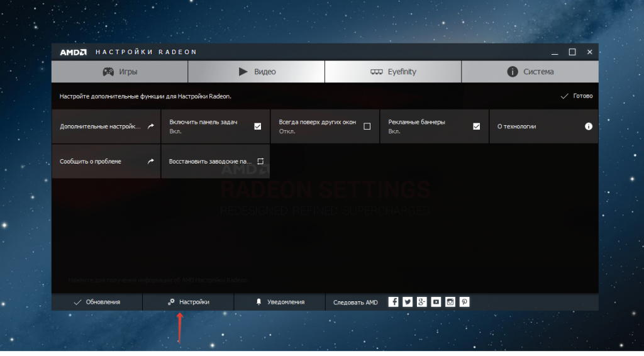The height and width of the screenshot is (356, 644).
Task: Enable Всегда поверх других окон checkbox
Action: [x=367, y=126]
